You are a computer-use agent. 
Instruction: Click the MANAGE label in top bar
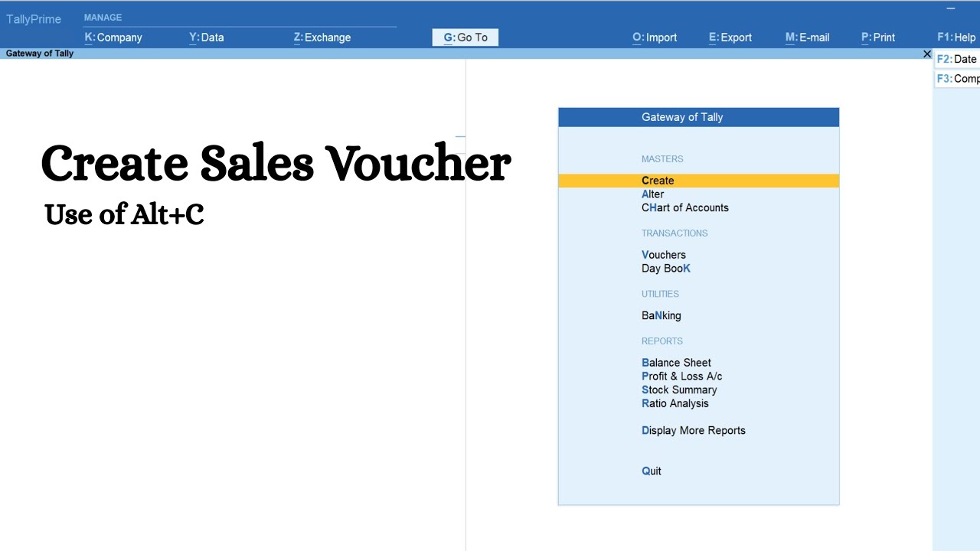[103, 18]
